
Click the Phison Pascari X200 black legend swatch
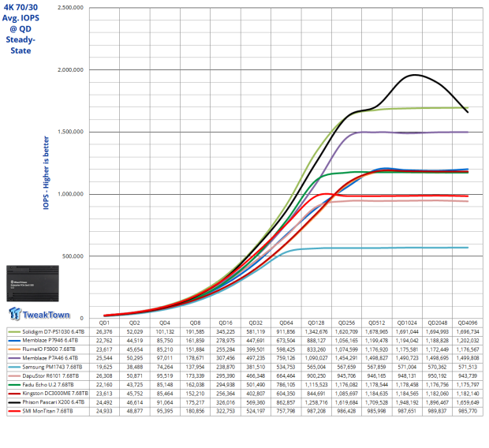coord(14,402)
